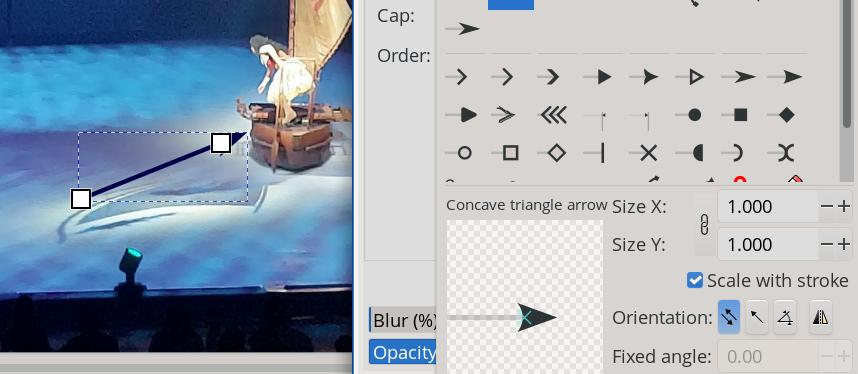The image size is (858, 374).
Task: Click the concave triangle arrow marker preview
Action: (x=525, y=296)
